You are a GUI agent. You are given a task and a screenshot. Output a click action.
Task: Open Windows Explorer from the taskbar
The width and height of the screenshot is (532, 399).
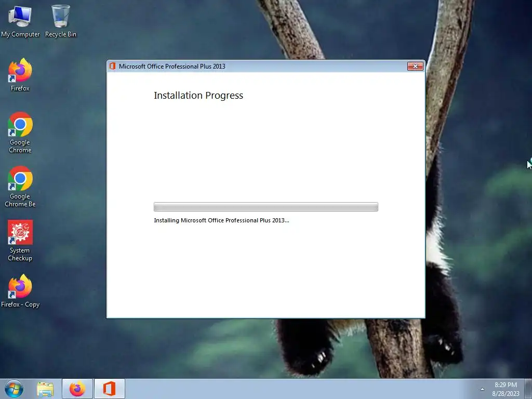tap(45, 389)
